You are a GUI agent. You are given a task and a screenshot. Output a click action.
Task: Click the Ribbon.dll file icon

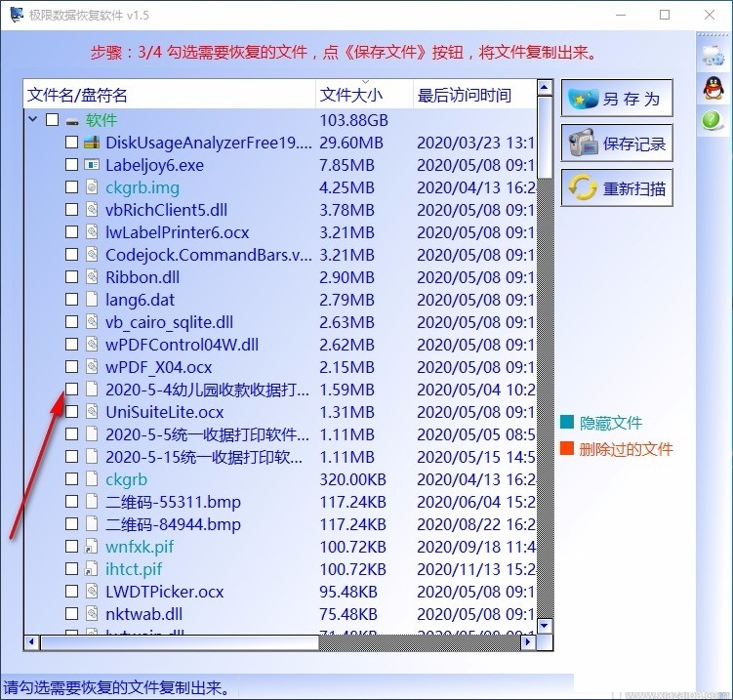[92, 277]
